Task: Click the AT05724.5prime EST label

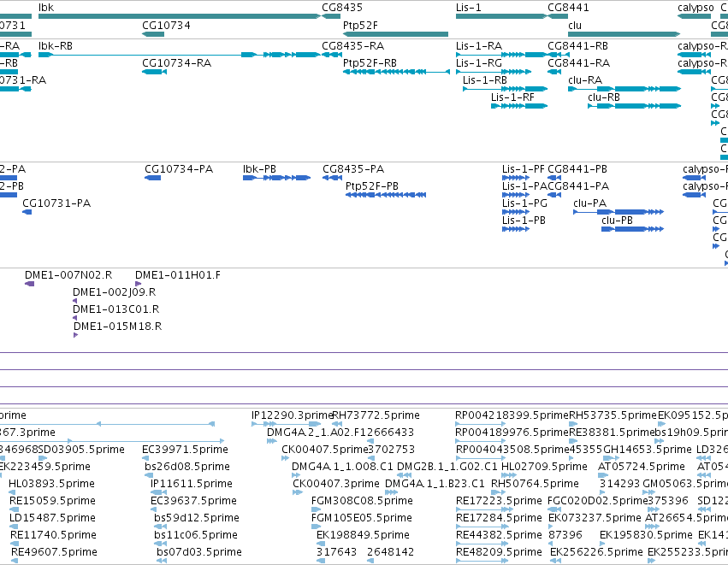Action: click(x=642, y=467)
